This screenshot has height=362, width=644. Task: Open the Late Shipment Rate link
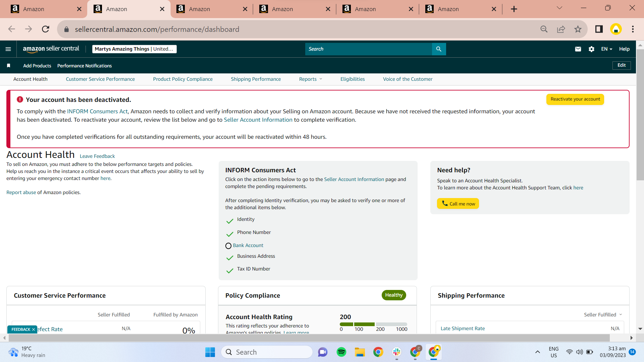(463, 328)
